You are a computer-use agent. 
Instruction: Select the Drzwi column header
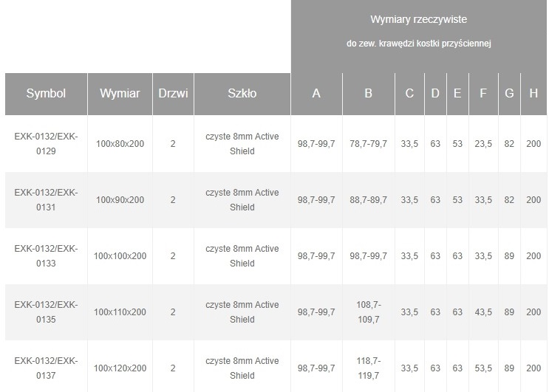point(173,94)
